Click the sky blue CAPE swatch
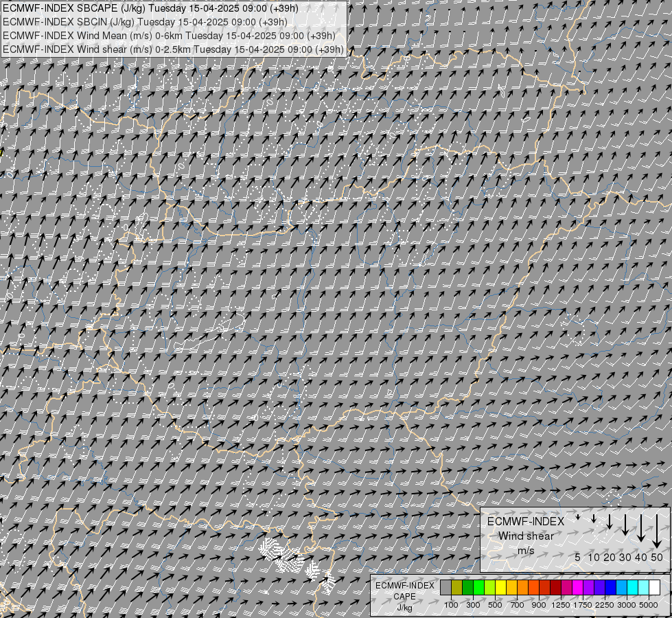Viewport: 672px width, 618px height. click(621, 588)
